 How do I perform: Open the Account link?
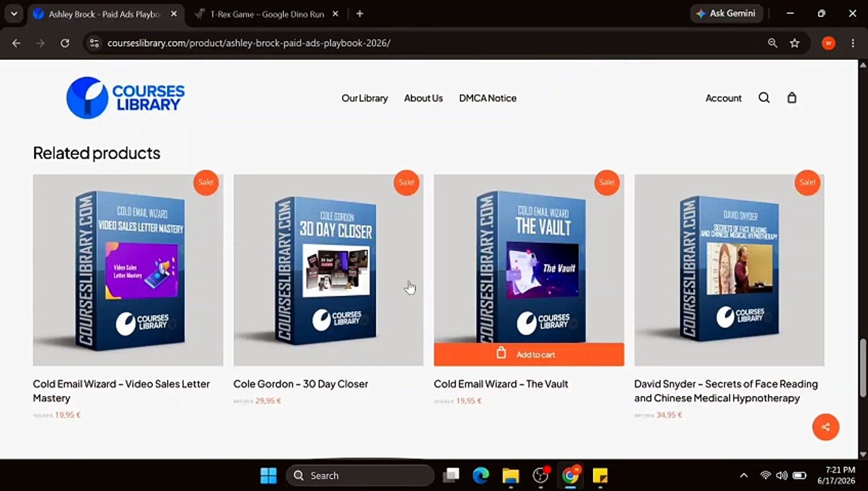coord(723,98)
